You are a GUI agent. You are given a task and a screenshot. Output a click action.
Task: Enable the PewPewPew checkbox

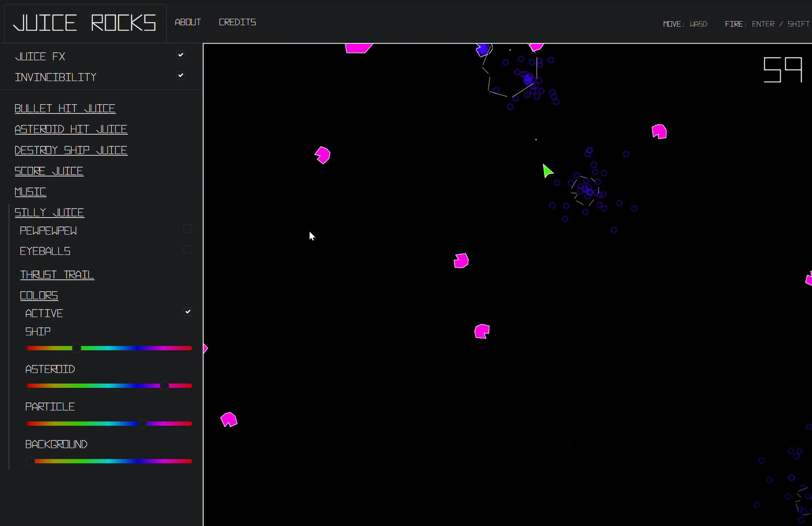coord(187,229)
